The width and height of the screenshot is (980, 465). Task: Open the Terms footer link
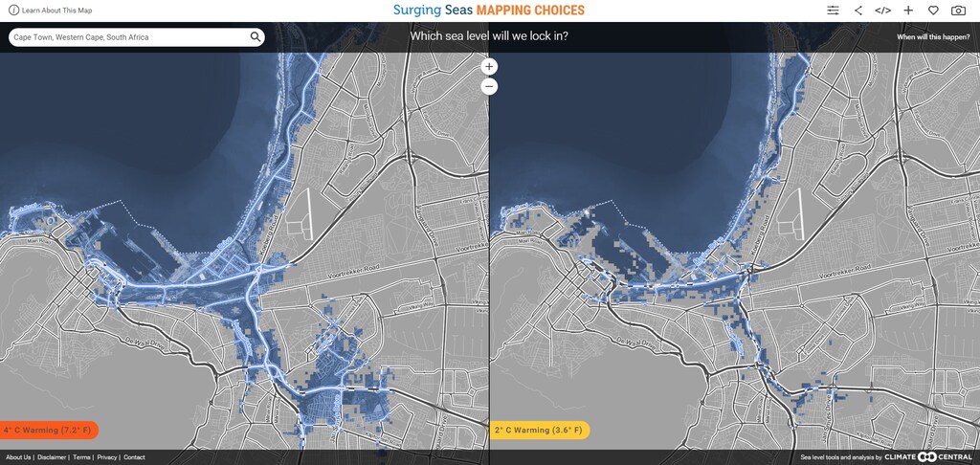81,457
